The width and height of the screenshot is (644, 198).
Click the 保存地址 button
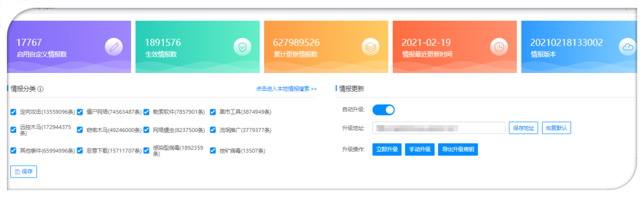click(x=523, y=128)
